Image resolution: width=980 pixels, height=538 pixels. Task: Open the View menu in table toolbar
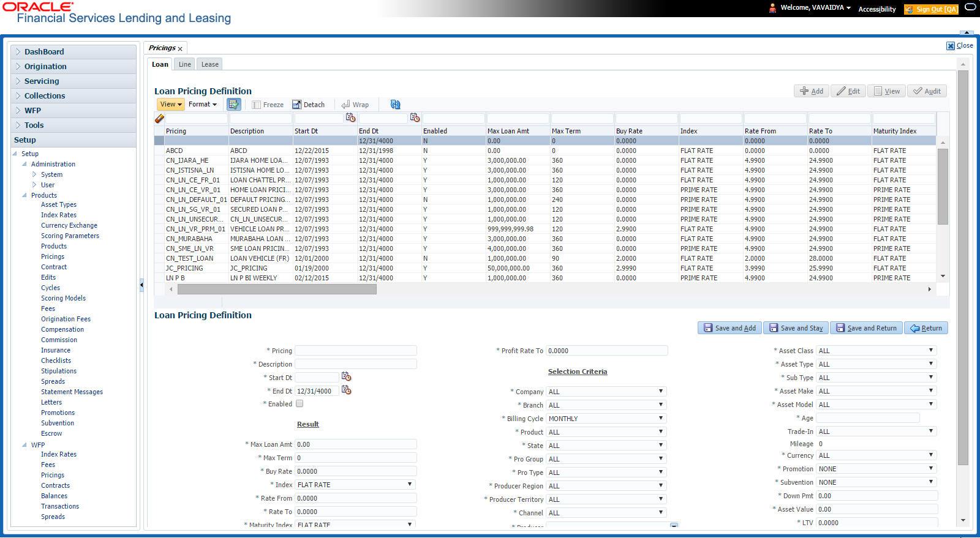click(170, 105)
